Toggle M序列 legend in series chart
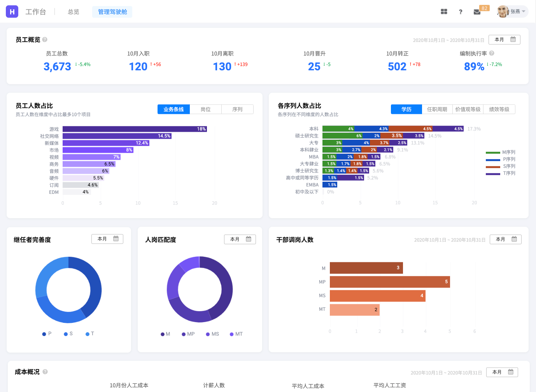536x392 pixels. tap(501, 152)
